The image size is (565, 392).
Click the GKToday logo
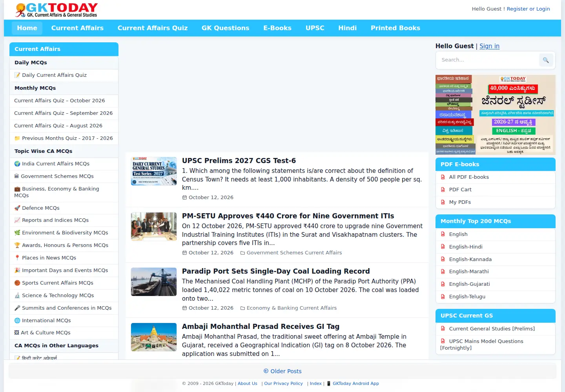56,10
